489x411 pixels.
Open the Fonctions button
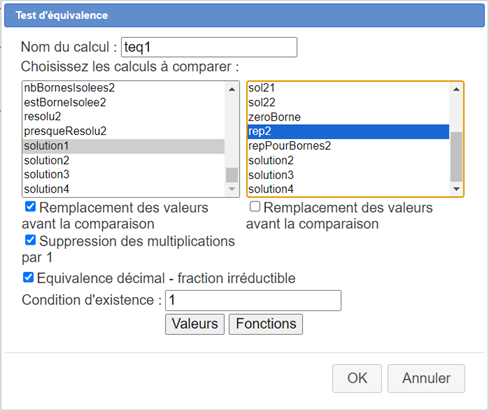click(x=266, y=324)
